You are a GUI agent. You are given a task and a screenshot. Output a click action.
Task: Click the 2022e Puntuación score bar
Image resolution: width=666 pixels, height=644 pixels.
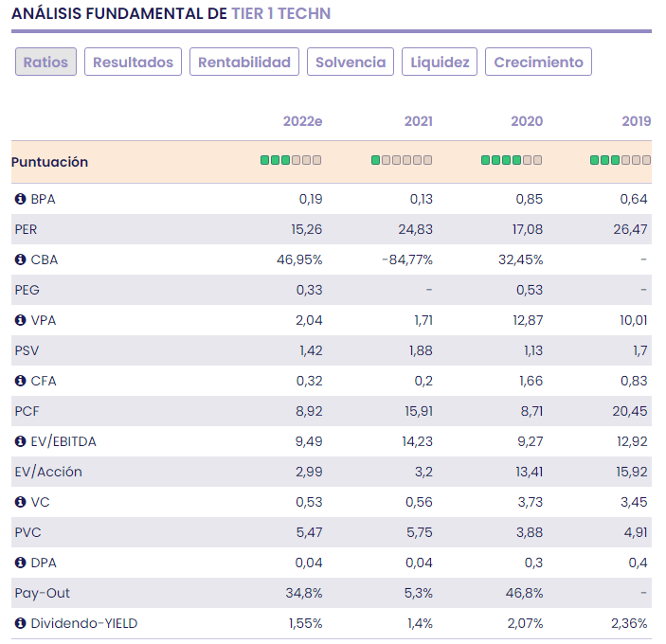(x=291, y=161)
